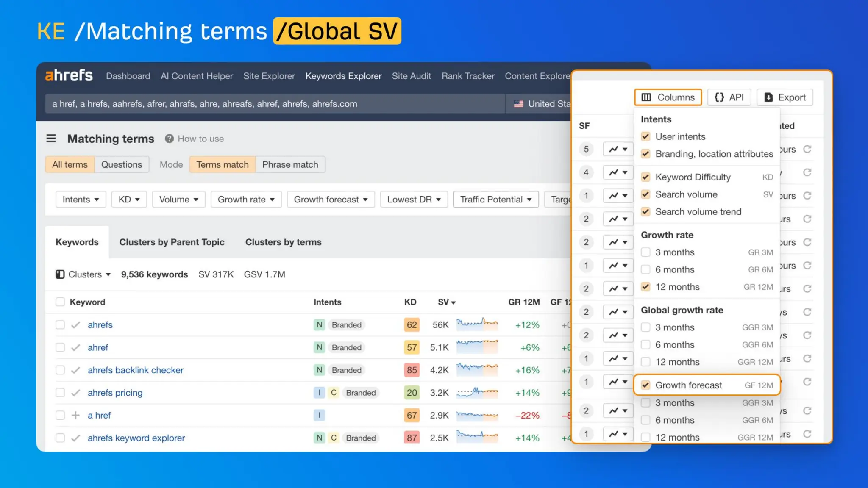This screenshot has width=868, height=488.
Task: Click the How to use question mark icon
Action: click(x=169, y=139)
